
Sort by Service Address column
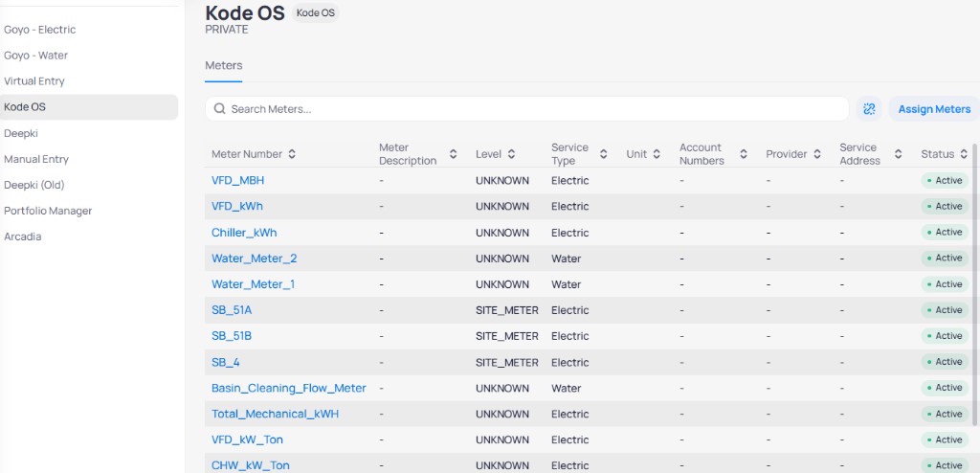click(x=898, y=154)
